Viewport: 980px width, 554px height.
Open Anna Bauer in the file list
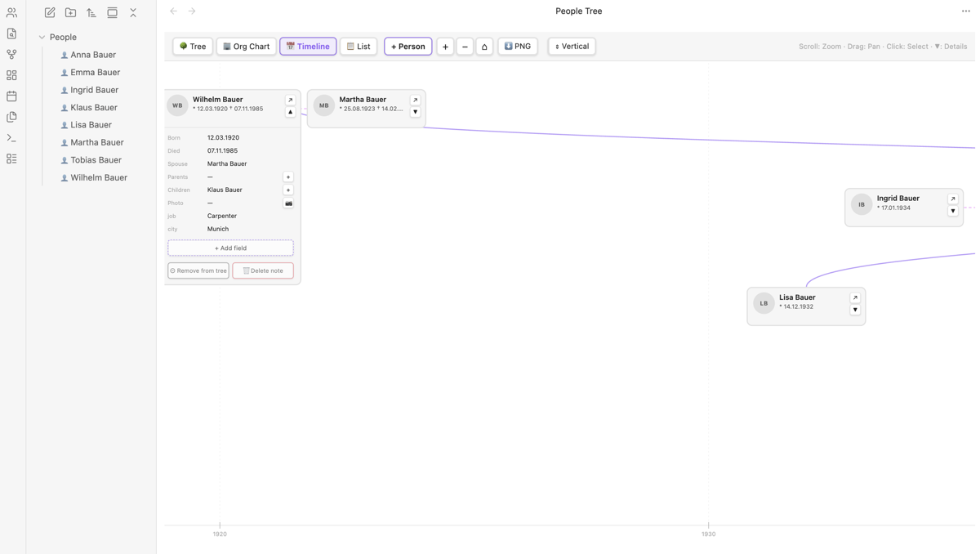[93, 55]
